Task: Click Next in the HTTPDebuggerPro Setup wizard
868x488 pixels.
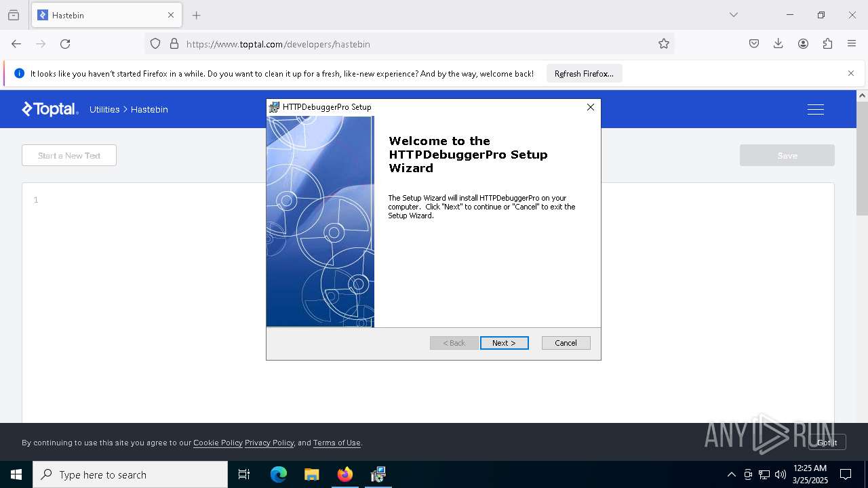Action: pos(504,343)
